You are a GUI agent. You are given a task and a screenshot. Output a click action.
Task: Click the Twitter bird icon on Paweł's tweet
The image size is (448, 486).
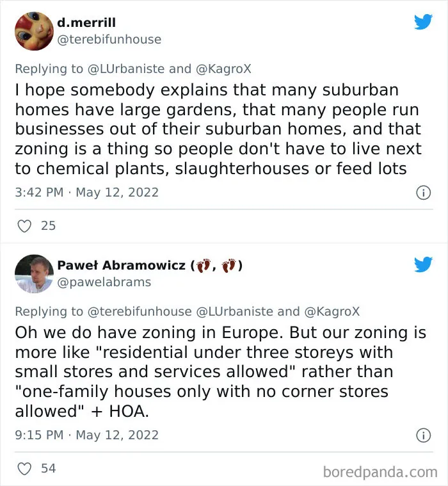pyautogui.click(x=423, y=264)
